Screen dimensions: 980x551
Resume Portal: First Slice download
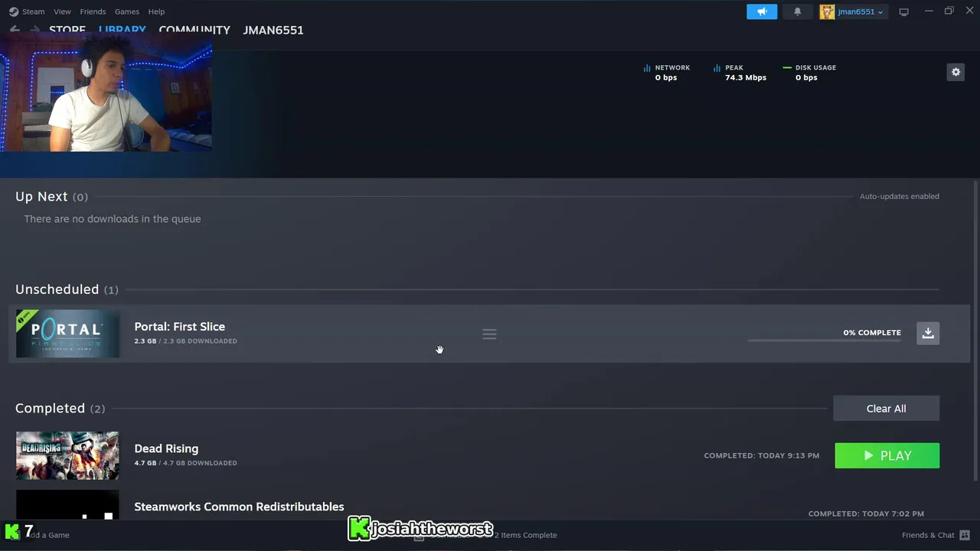(x=928, y=333)
